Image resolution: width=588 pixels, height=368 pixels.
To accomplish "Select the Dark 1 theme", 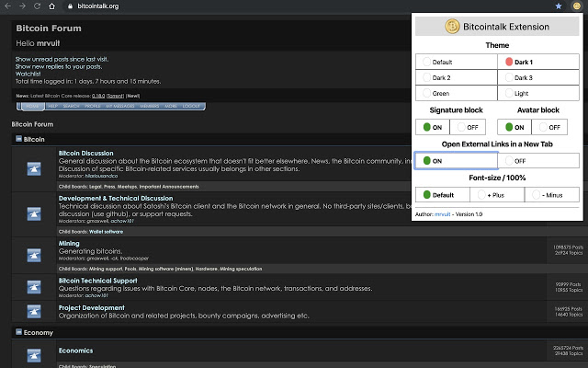I will click(538, 62).
